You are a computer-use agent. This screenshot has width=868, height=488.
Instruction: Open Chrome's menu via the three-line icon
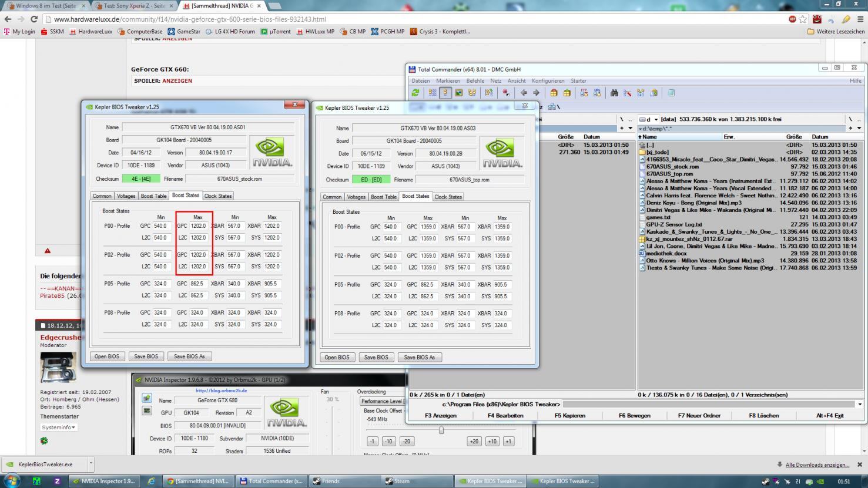(860, 19)
